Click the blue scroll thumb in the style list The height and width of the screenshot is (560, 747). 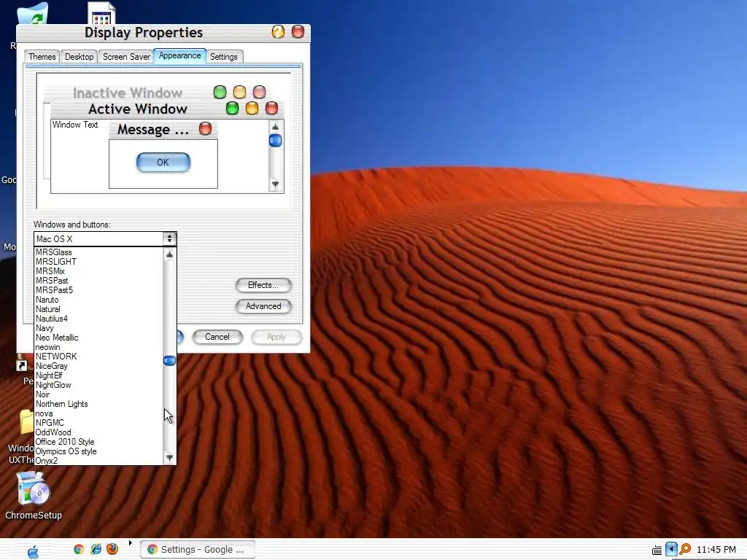(169, 361)
